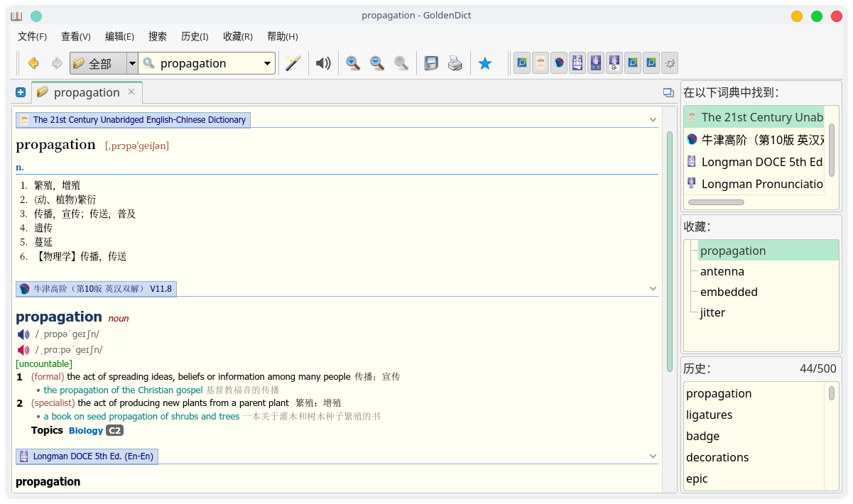
Task: Close the propagation tab
Action: pos(131,92)
